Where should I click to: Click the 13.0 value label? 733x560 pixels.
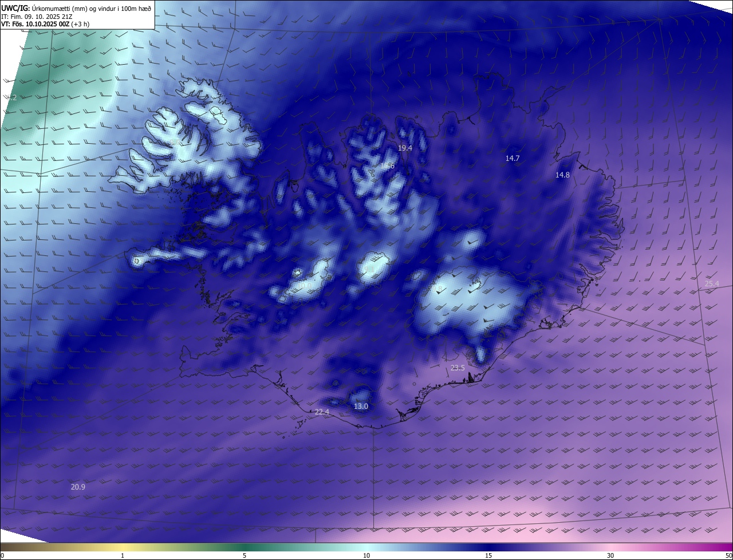(361, 406)
